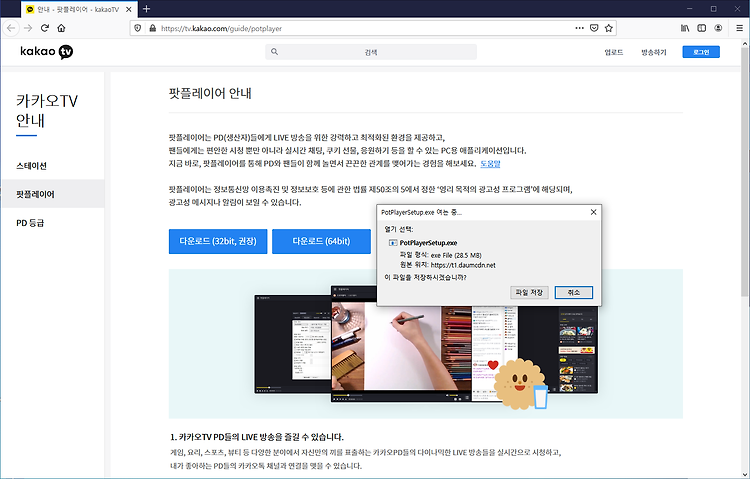
Task: Open a new tab with plus button
Action: [146, 9]
